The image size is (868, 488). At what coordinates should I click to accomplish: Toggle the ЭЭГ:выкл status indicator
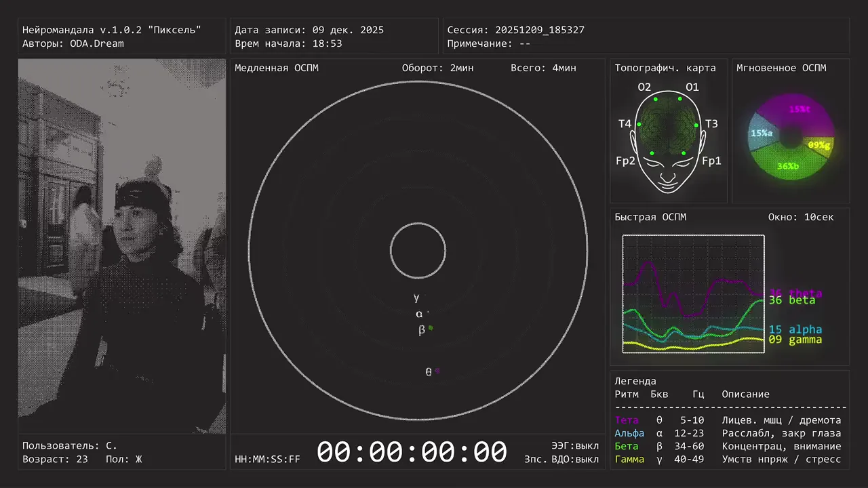tap(575, 445)
